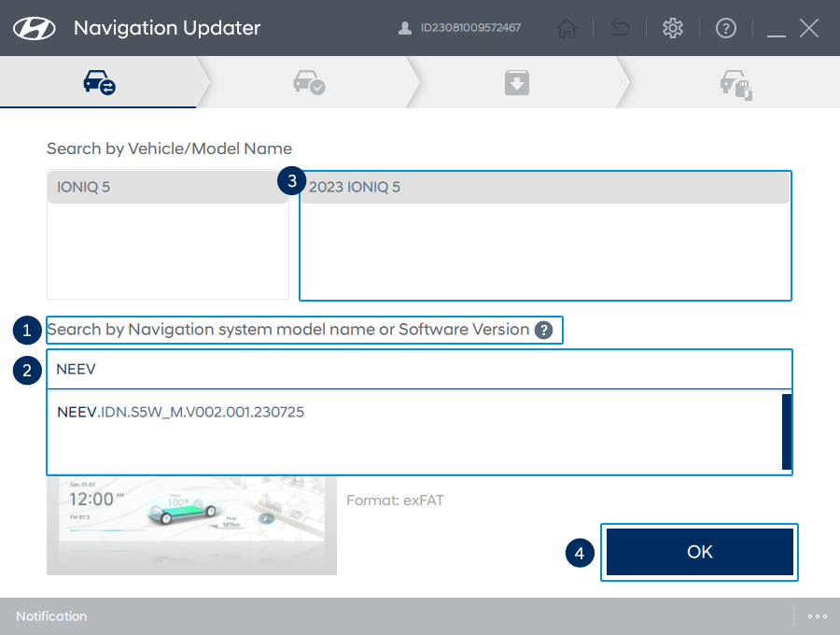Select the vehicle selection step tab
This screenshot has height=635, width=840.
point(99,84)
